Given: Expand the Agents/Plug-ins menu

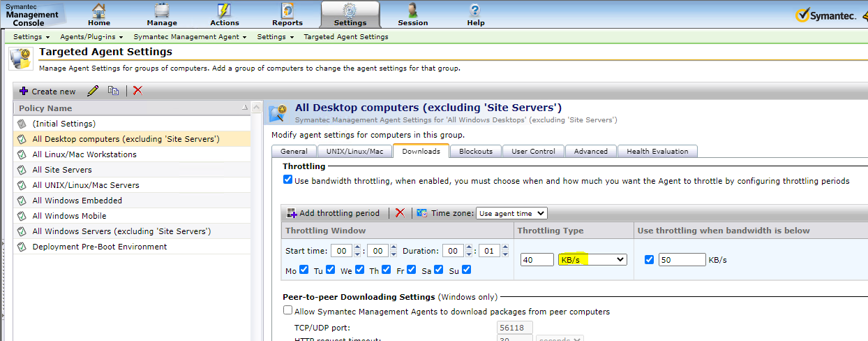Looking at the screenshot, I should point(91,36).
